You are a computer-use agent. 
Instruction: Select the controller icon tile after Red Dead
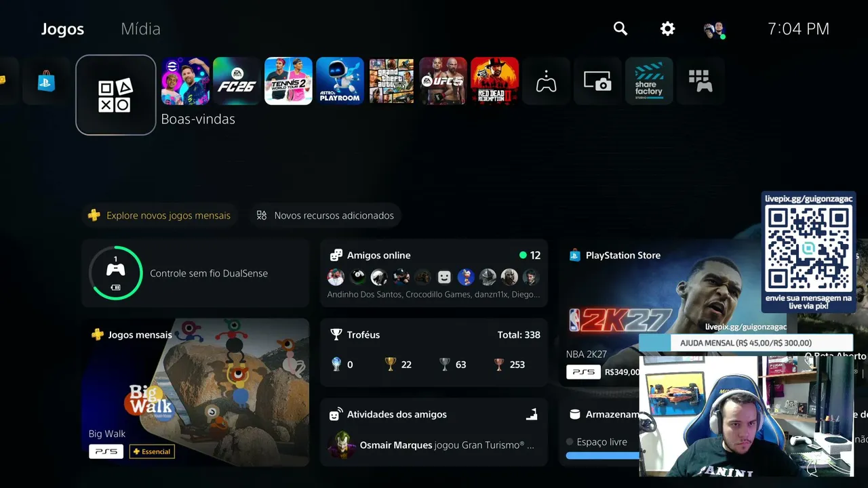[x=547, y=81]
